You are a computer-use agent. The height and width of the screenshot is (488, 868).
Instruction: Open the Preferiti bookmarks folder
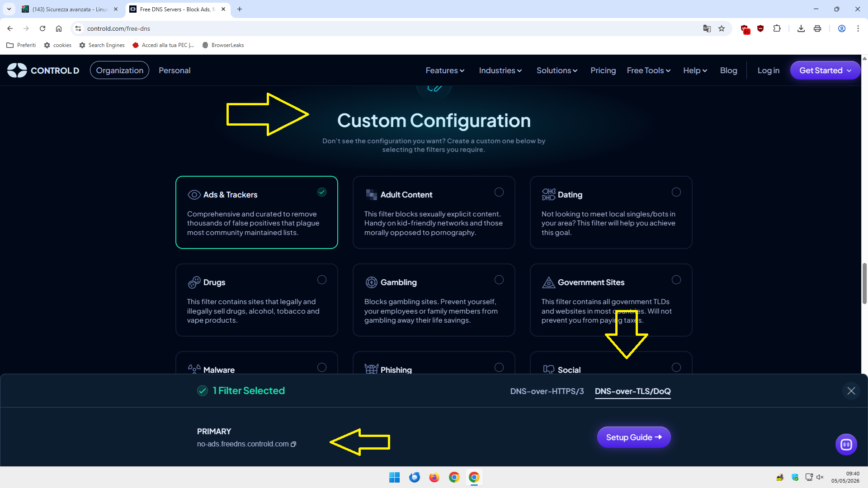click(21, 45)
